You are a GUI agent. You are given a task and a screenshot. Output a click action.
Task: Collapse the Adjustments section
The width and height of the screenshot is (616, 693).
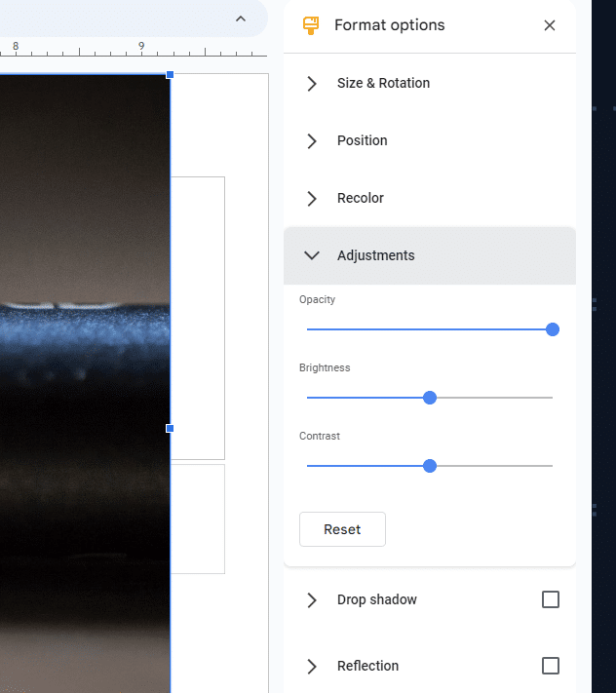point(430,255)
